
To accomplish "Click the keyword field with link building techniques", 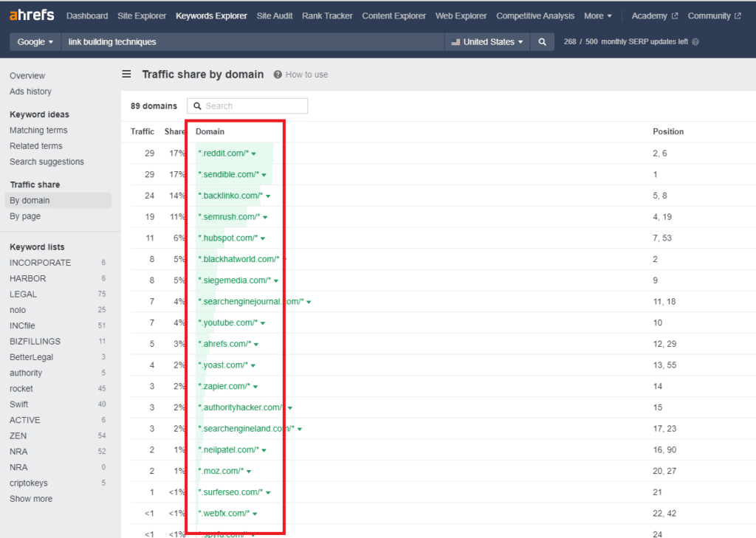I will tap(252, 42).
